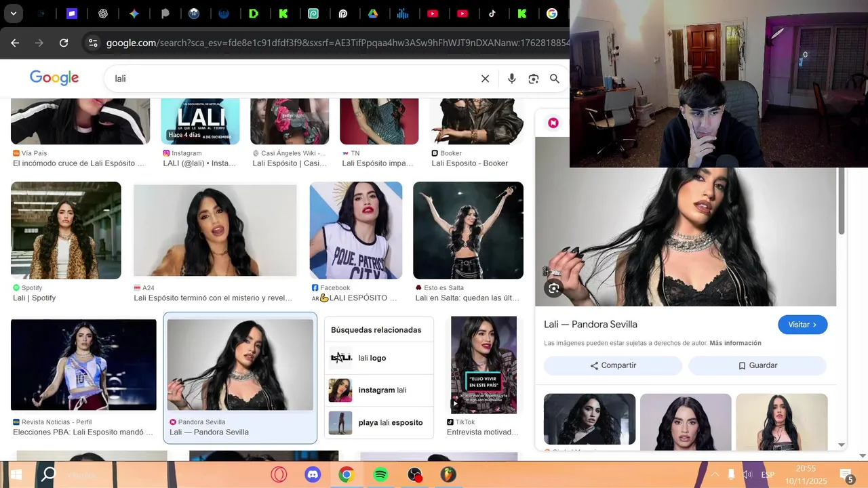The width and height of the screenshot is (868, 488).
Task: Select the Esto es Salta concert thumbnail
Action: tap(468, 230)
